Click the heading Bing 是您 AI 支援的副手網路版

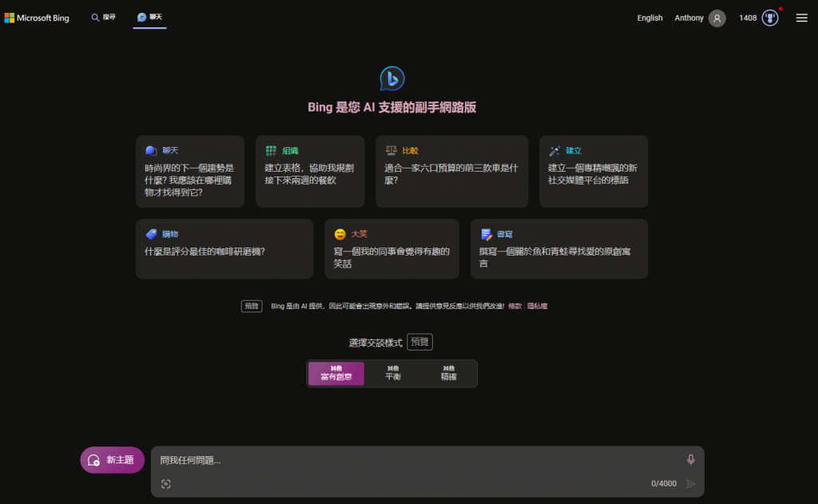click(x=391, y=108)
